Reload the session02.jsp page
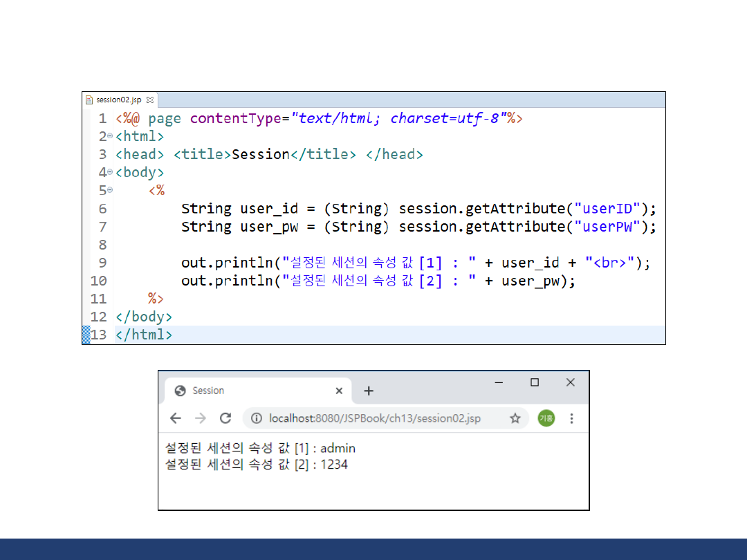 pos(225,418)
